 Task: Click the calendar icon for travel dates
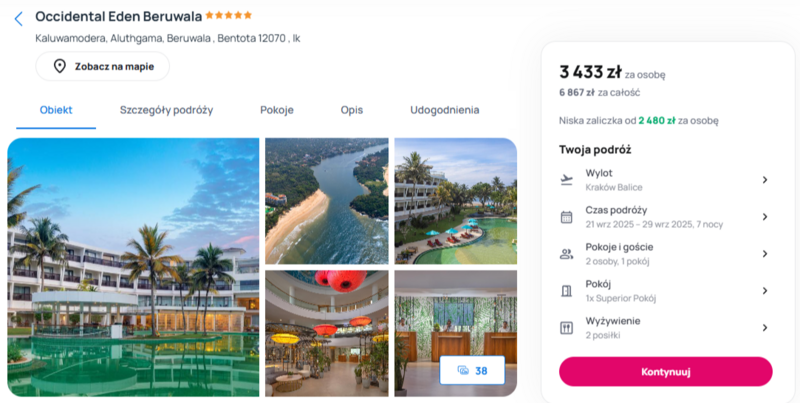566,217
